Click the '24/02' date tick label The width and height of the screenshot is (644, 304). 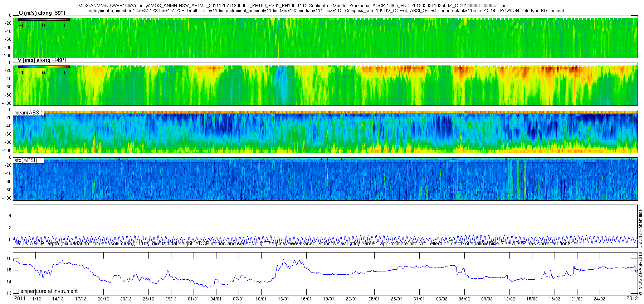(599, 299)
